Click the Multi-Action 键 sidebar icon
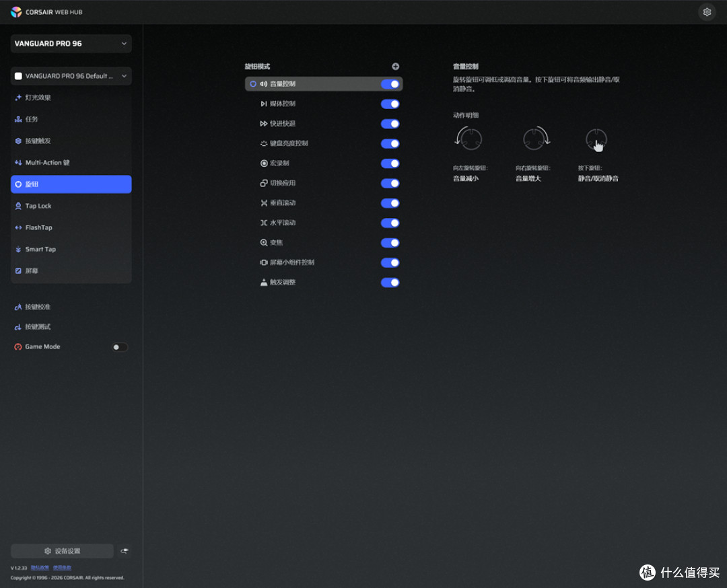Viewport: 727px width, 588px height. click(x=18, y=163)
